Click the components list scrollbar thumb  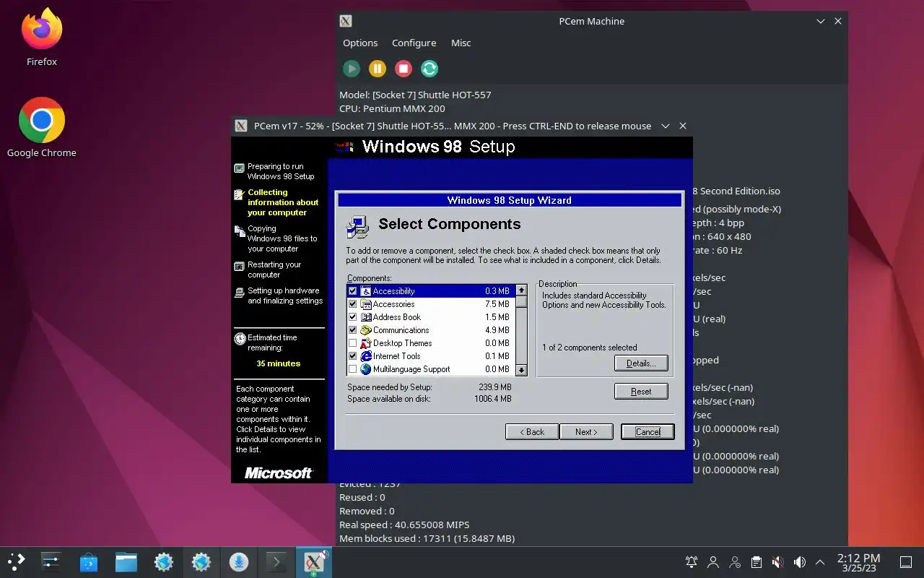(x=521, y=302)
